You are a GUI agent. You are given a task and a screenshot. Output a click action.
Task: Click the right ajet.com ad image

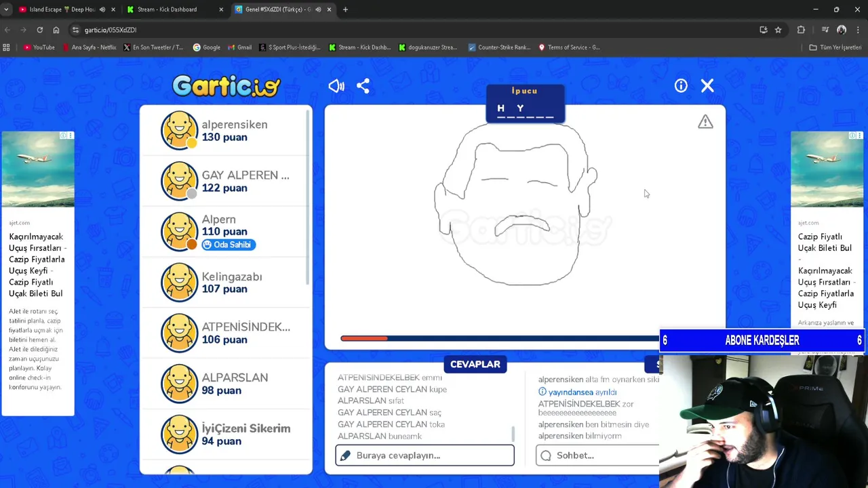[827, 169]
